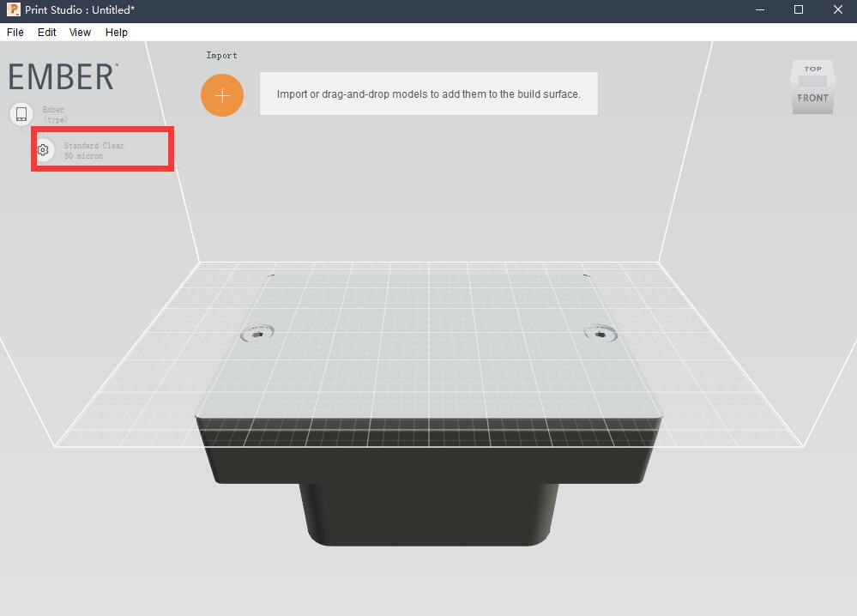Click left screw hole on build plate
The height and width of the screenshot is (616, 857).
coord(256,332)
